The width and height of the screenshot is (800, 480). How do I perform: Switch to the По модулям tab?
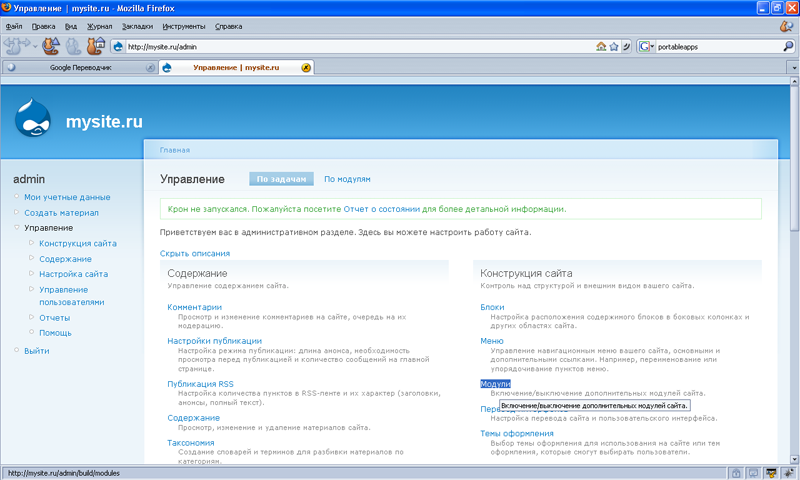347,179
